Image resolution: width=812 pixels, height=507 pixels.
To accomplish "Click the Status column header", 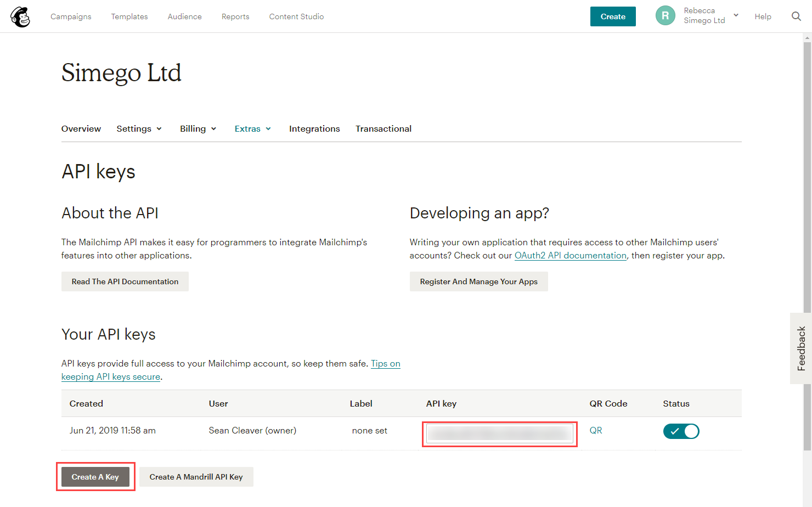I will 676,403.
